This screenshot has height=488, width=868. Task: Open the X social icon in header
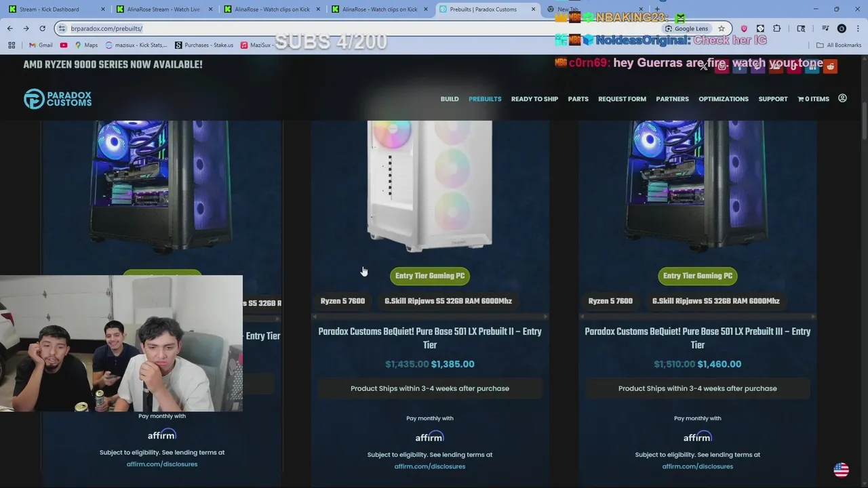point(704,66)
